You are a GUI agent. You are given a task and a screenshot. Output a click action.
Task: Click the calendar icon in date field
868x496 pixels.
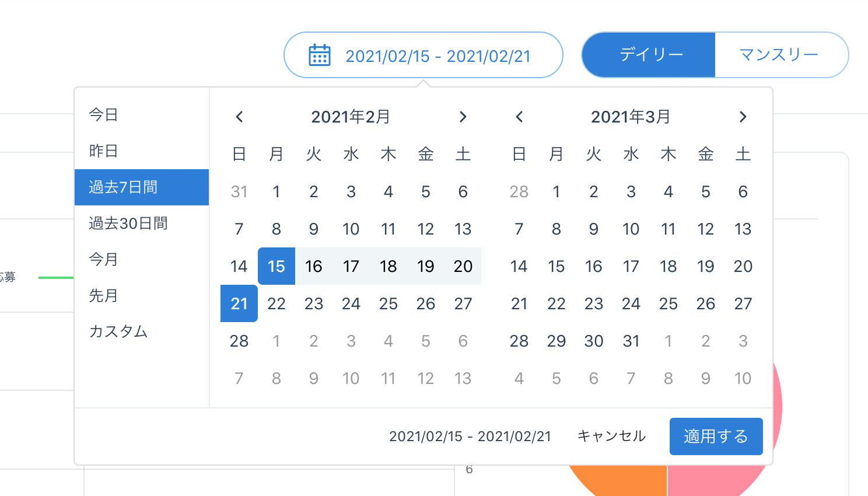[x=319, y=55]
